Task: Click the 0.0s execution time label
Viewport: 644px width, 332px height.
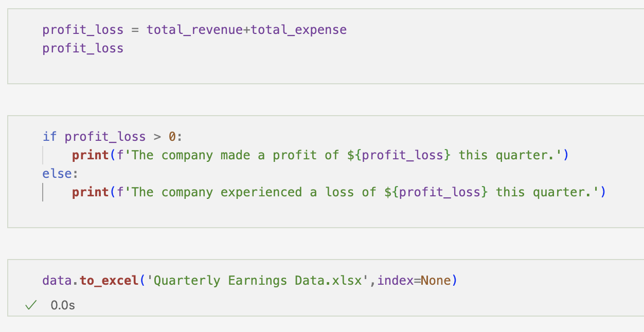Action: pos(63,305)
